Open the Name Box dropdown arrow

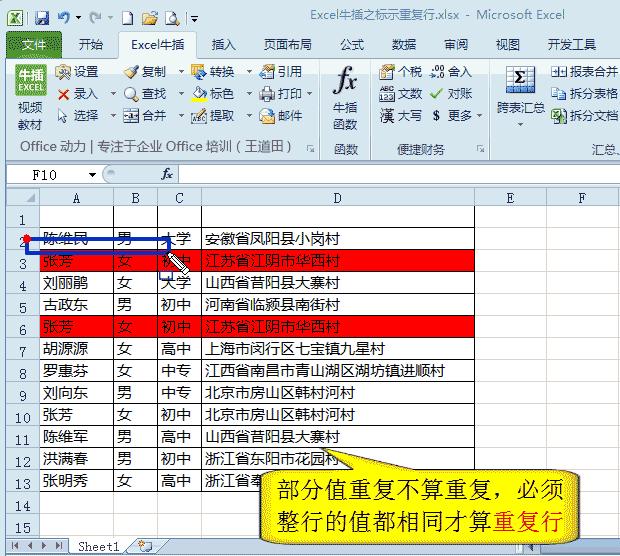point(93,175)
